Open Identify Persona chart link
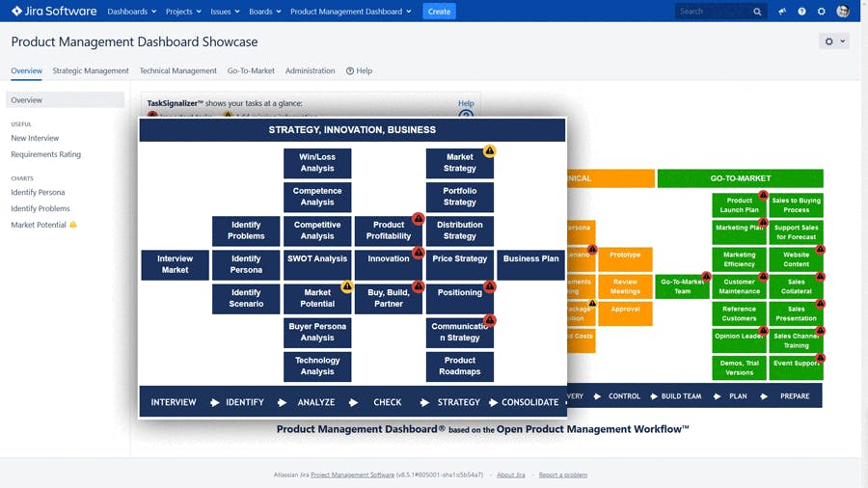 38,192
